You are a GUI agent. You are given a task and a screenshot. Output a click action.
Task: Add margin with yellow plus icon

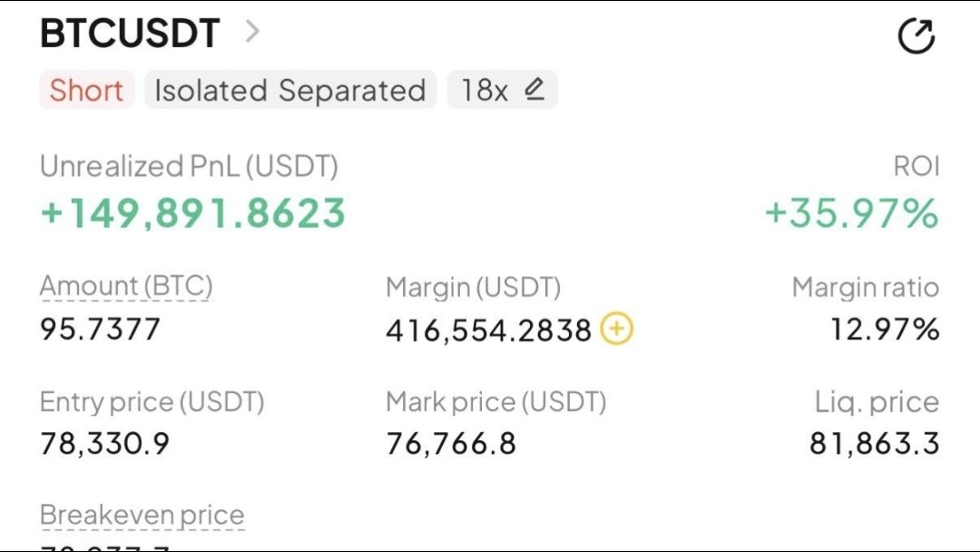pos(617,329)
